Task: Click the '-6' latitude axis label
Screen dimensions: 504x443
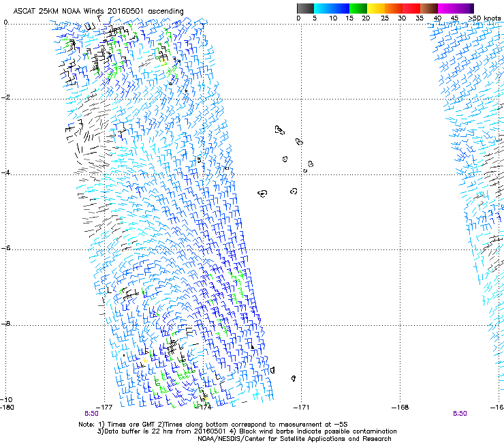Action: coord(5,247)
